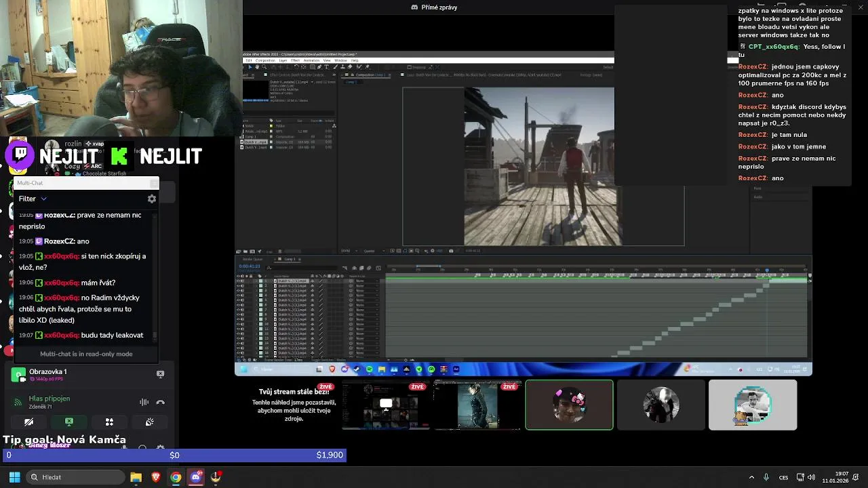Viewport: 868px width, 488px height.
Task: Open the Animation menu
Action: [x=311, y=60]
